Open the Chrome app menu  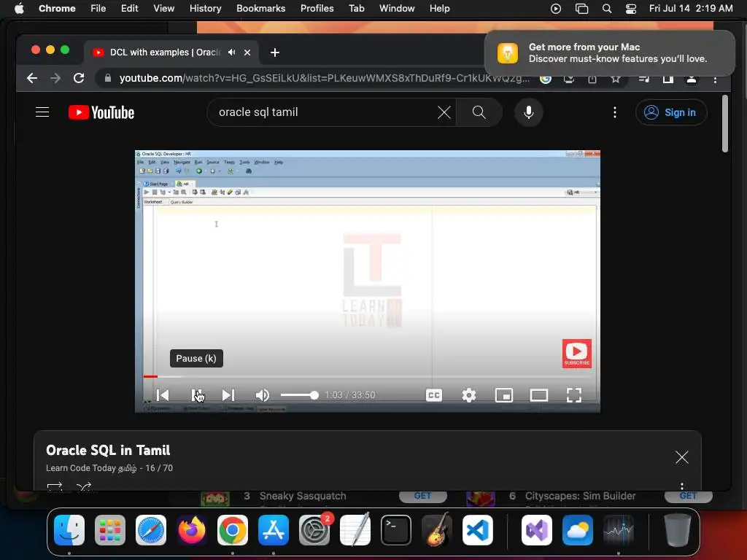[x=57, y=9]
